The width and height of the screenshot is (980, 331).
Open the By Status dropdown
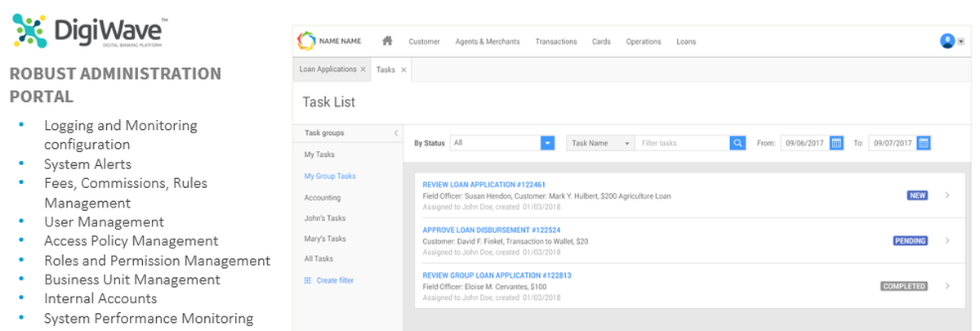coord(547,143)
